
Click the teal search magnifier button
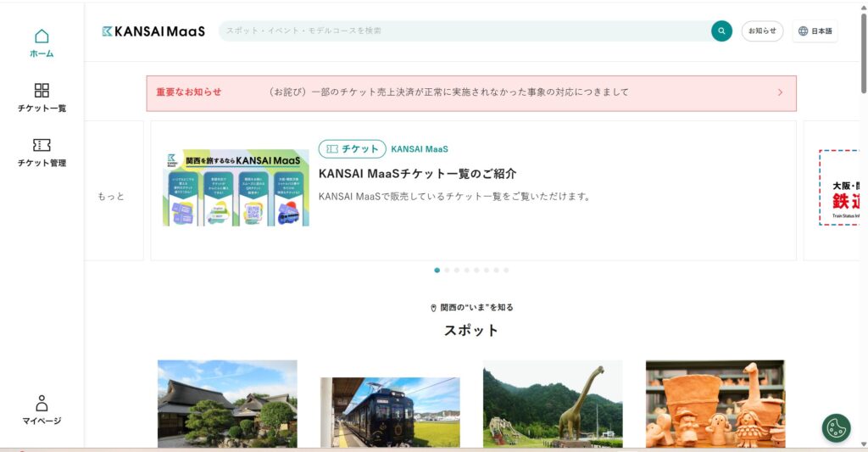(x=721, y=31)
